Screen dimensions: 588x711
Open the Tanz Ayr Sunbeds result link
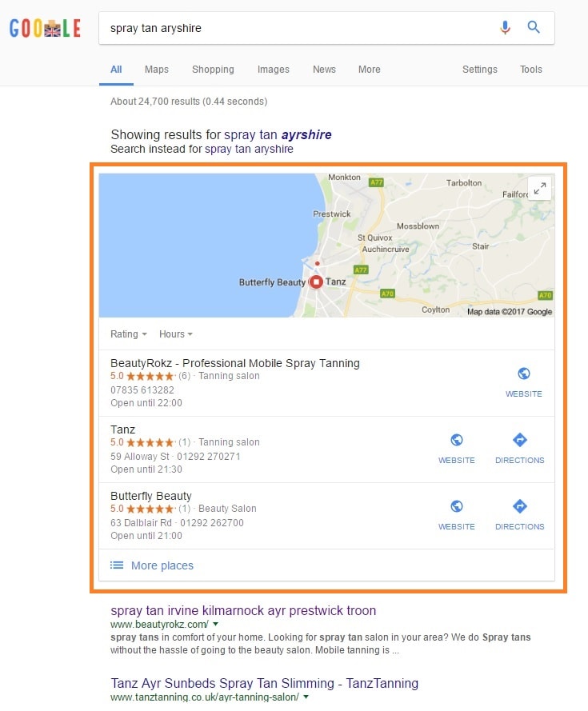(265, 683)
